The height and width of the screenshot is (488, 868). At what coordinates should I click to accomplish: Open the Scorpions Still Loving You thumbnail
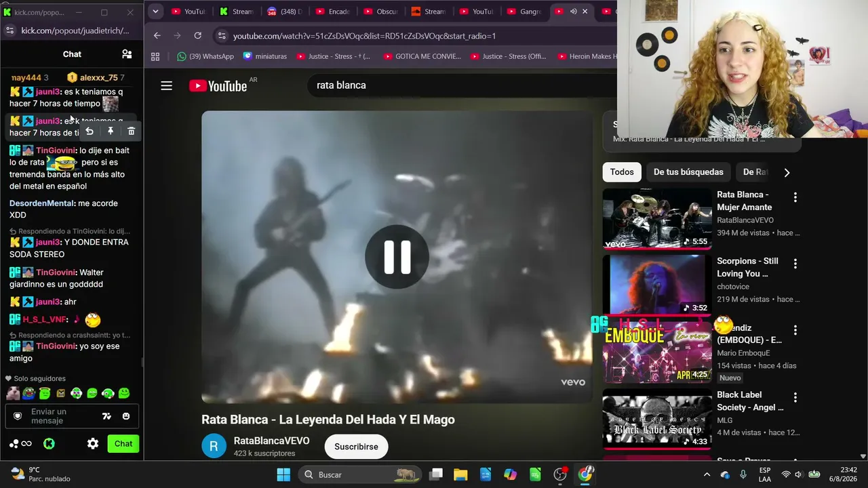pyautogui.click(x=657, y=285)
